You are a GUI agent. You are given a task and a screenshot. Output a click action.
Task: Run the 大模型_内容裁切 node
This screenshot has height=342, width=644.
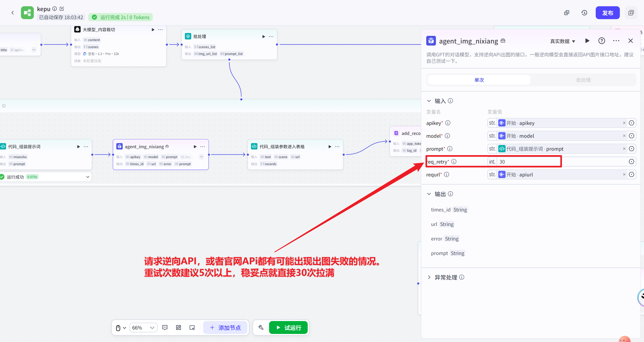(153, 30)
